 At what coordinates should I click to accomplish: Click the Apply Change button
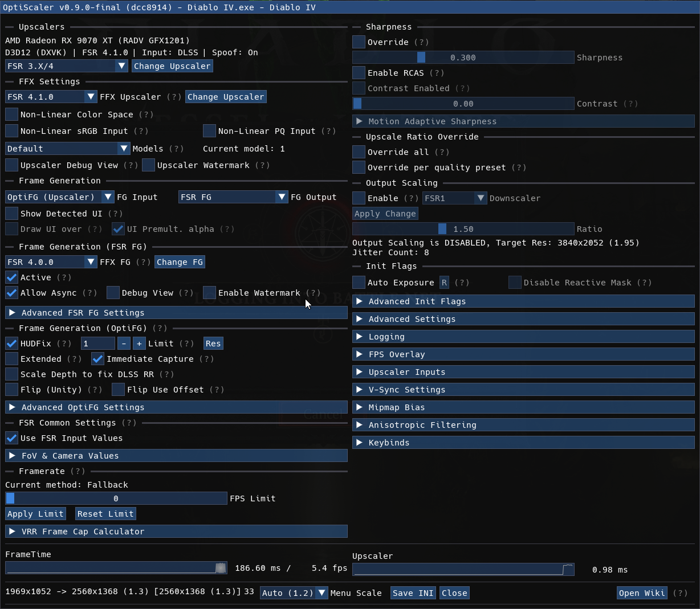coord(385,214)
